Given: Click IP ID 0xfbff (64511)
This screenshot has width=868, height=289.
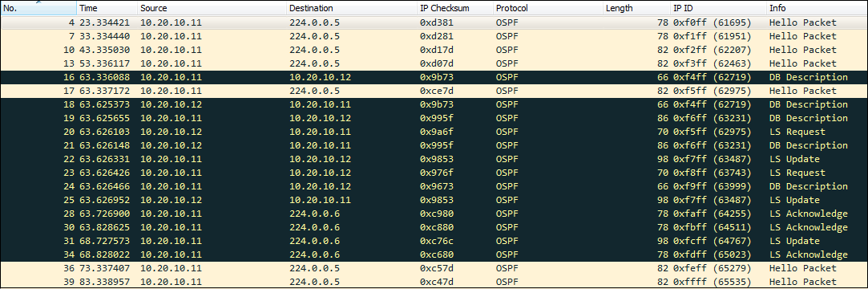Looking at the screenshot, I should pos(712,227).
